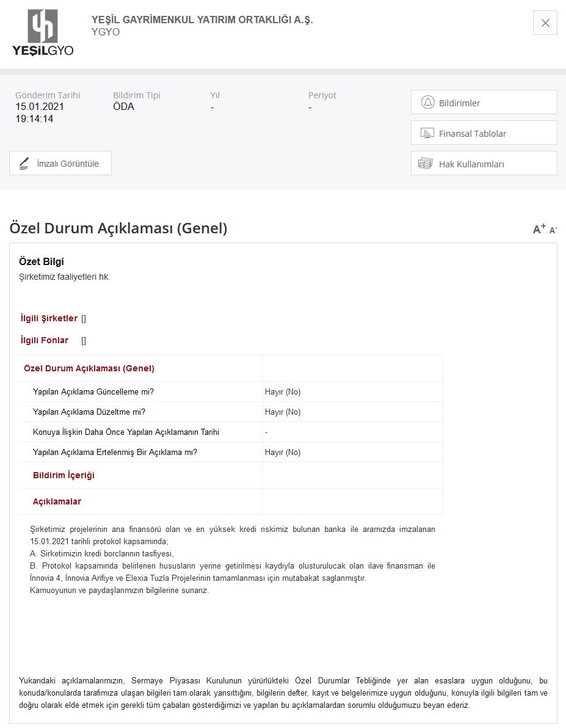Click the Açıklamalar section label
This screenshot has height=728, width=566.
point(57,501)
